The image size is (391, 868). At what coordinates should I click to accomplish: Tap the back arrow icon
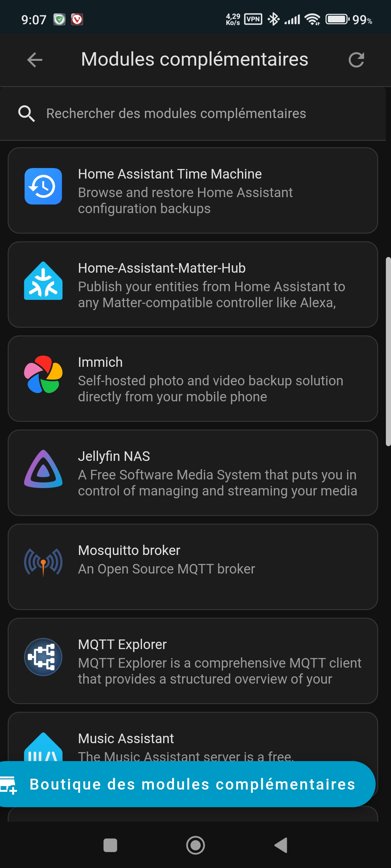coord(34,60)
